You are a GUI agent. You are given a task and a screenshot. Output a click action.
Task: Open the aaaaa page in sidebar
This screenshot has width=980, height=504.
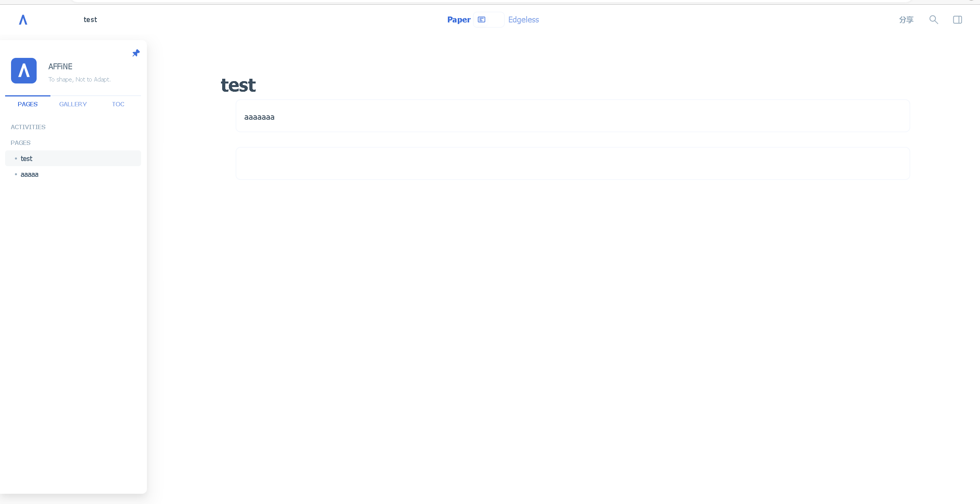point(30,174)
